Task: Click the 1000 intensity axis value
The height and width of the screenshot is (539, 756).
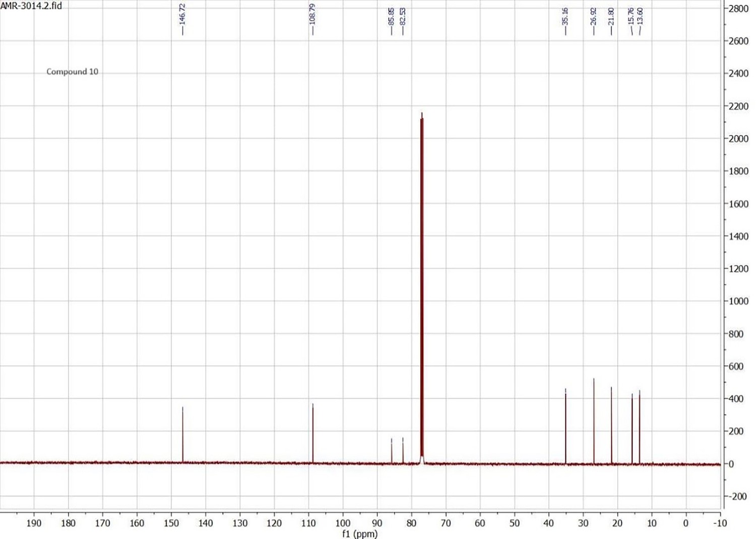Action: tap(738, 302)
